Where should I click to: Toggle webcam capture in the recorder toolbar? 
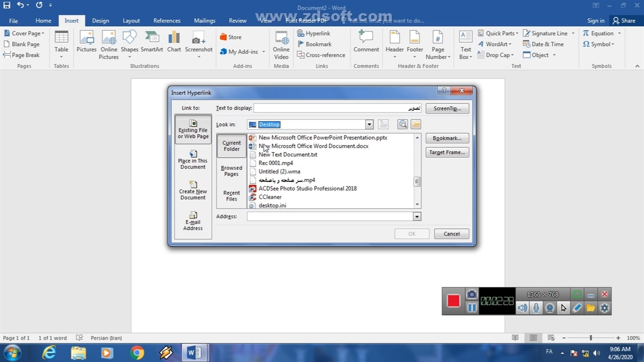pyautogui.click(x=550, y=308)
